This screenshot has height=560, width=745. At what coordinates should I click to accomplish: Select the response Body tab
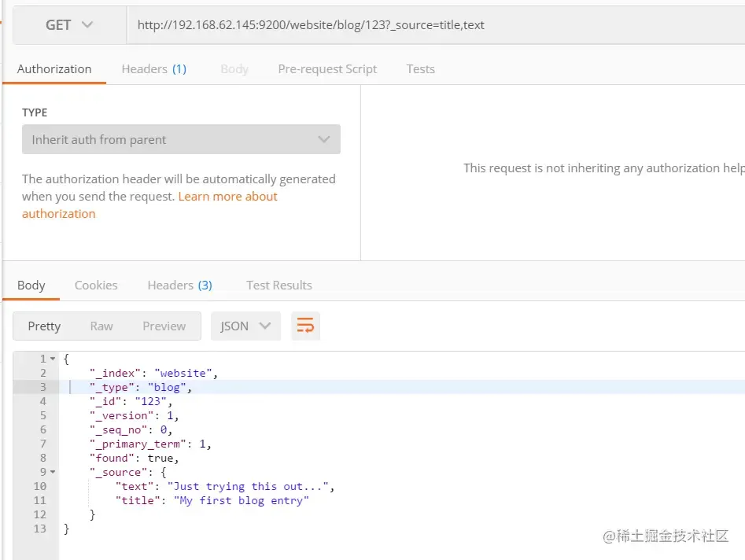(x=31, y=286)
